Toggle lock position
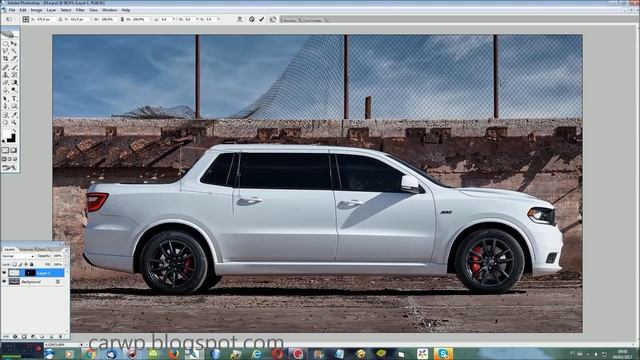 (26, 264)
